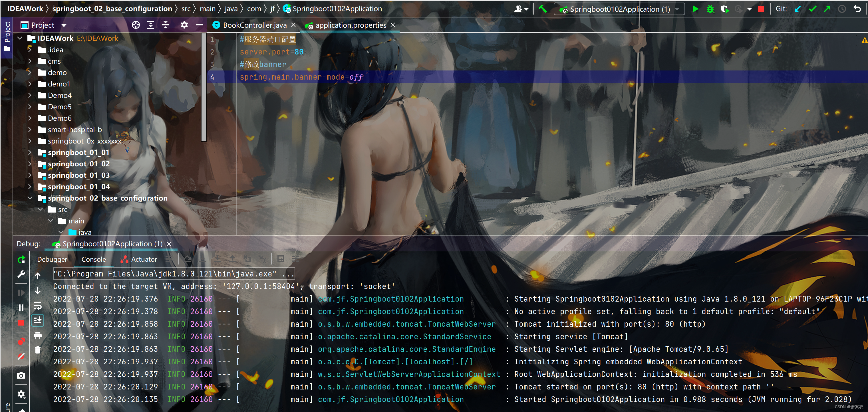Viewport: 868px width, 412px height.
Task: Open the Debugger tab panel
Action: [x=51, y=259]
